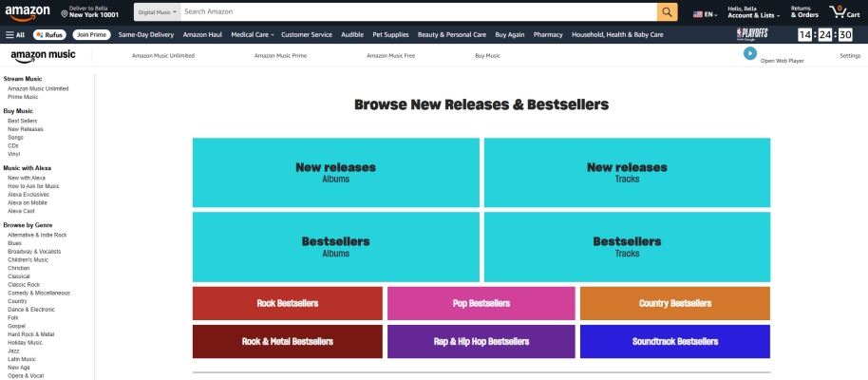Open the New releases Albums tile
Viewport: 868px width, 380px height.
336,172
